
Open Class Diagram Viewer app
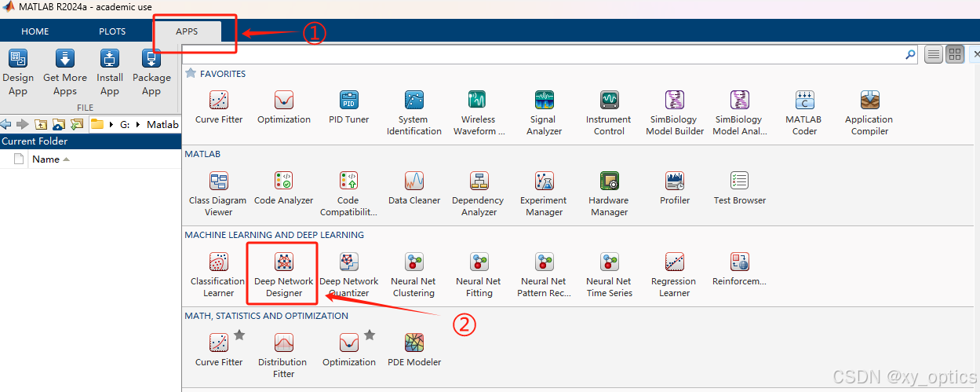point(218,193)
